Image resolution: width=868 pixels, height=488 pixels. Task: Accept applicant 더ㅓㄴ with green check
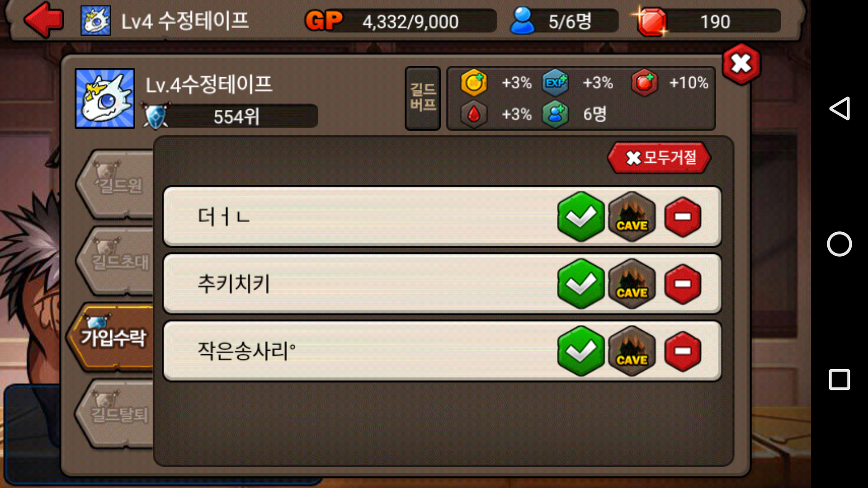581,216
